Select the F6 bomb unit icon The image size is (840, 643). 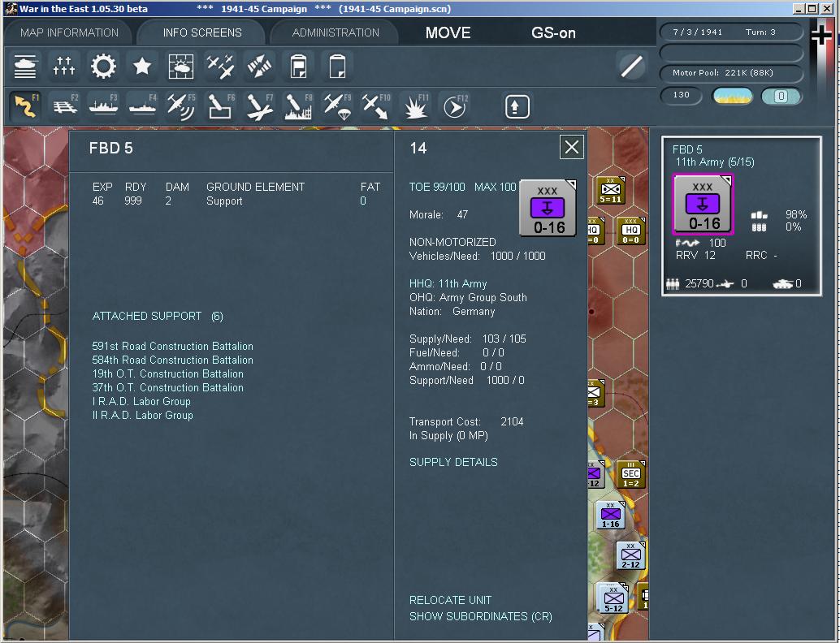(x=220, y=106)
